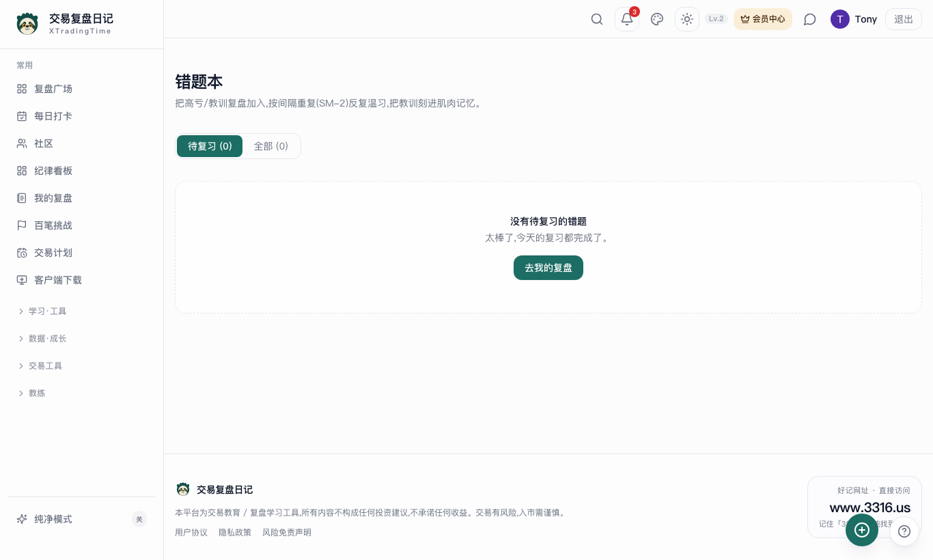Switch to 全部 (0) tab
This screenshot has width=933, height=560.
click(x=271, y=146)
